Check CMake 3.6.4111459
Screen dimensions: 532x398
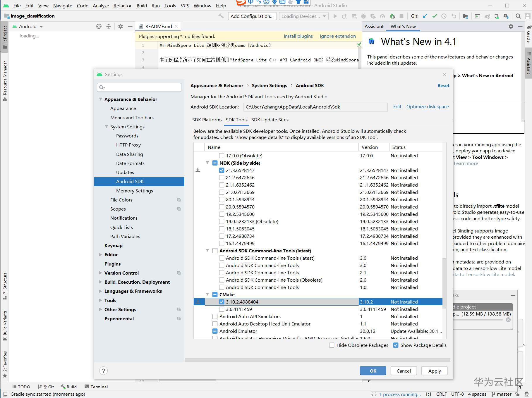(x=222, y=309)
